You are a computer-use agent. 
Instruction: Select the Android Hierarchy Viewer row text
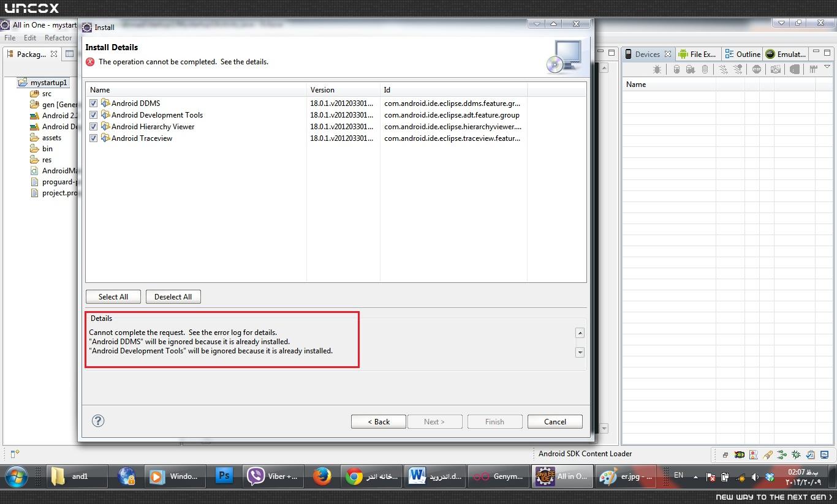tap(153, 127)
